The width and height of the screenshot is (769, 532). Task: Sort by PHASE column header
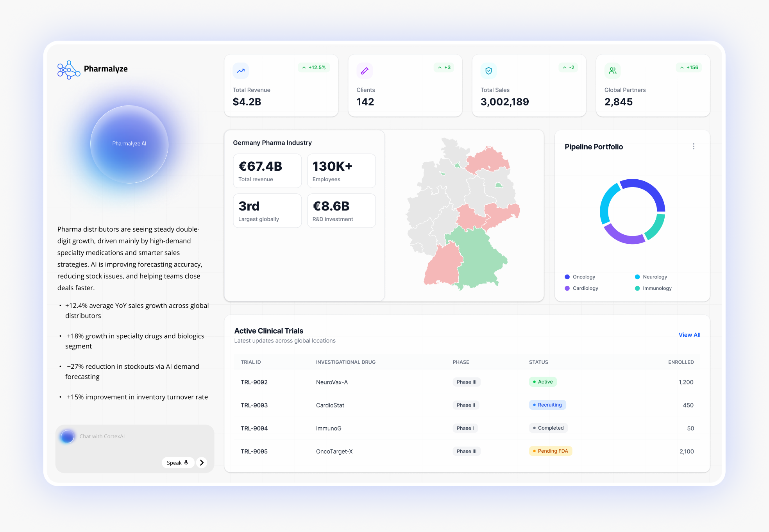(461, 362)
